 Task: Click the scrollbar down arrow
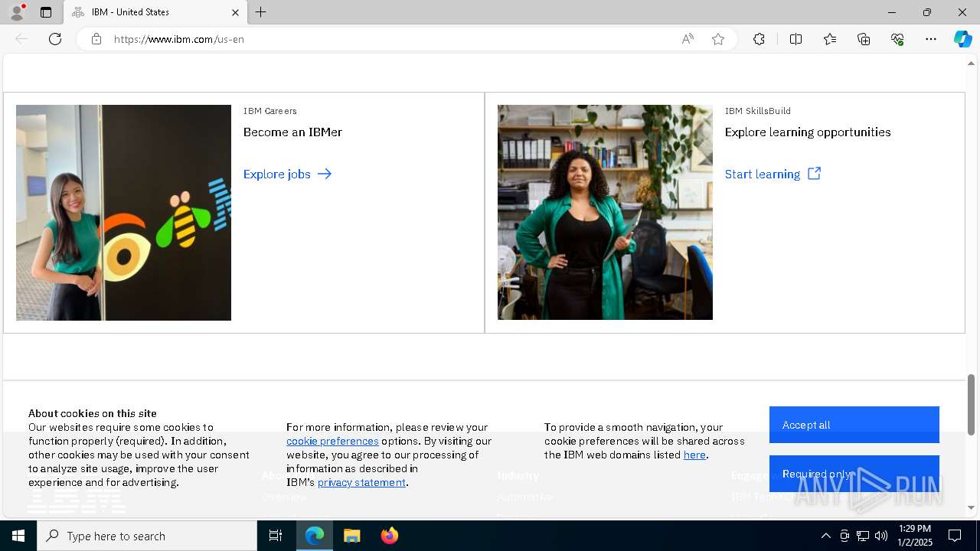click(x=971, y=507)
